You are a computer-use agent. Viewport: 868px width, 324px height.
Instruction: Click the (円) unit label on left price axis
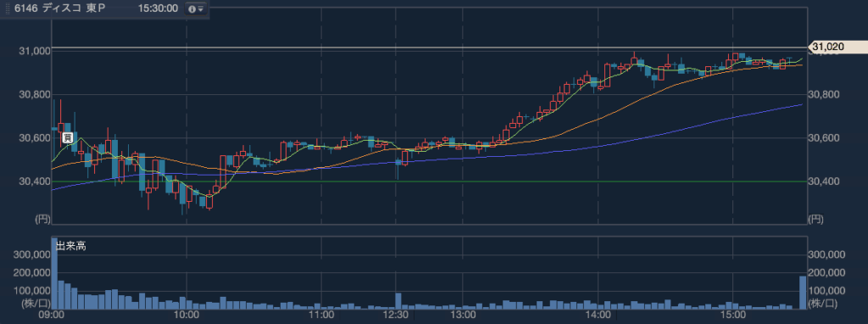(x=42, y=220)
